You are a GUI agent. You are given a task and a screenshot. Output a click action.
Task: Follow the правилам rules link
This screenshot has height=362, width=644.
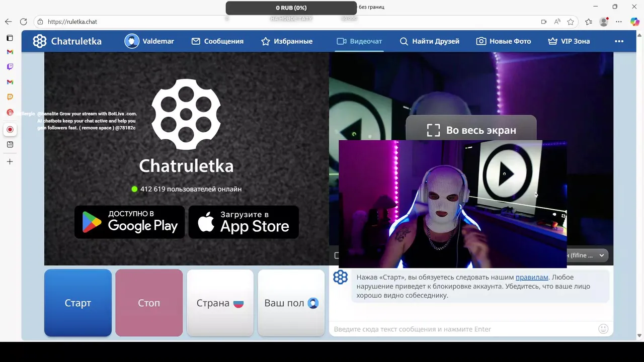(532, 277)
